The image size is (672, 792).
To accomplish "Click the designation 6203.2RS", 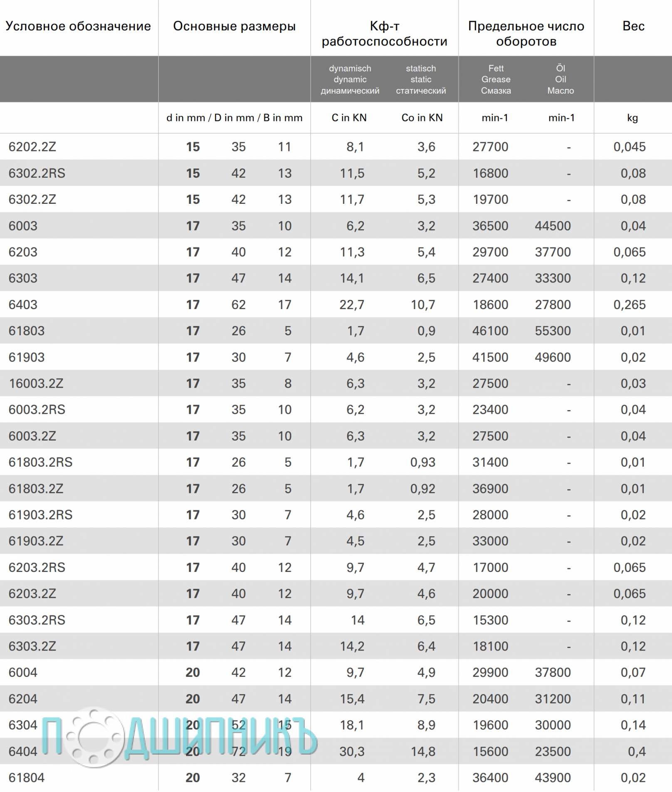I will click(37, 567).
